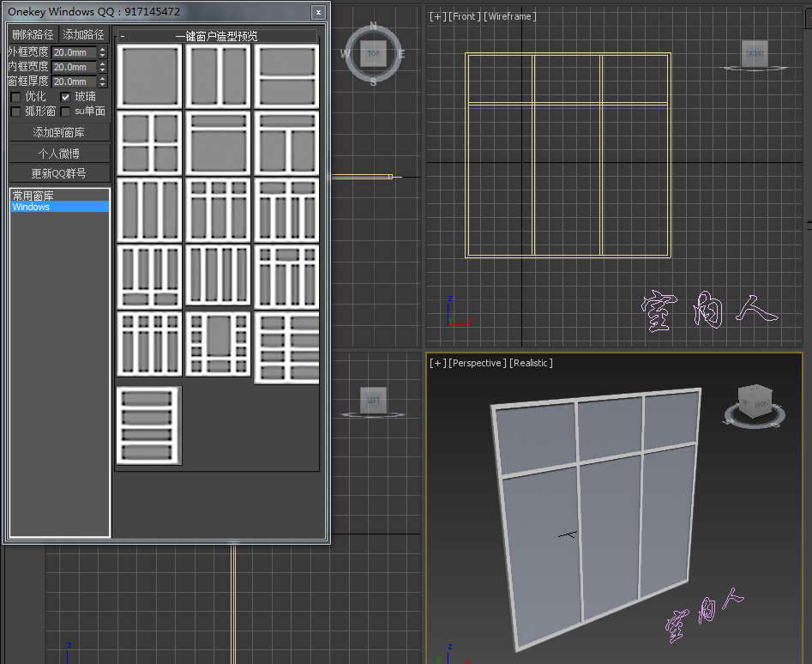Choose the two vertical panes window preset
The image size is (812, 664).
click(218, 76)
